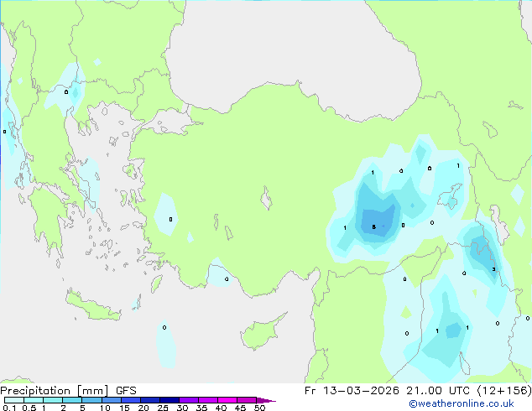Choose the 20–25 mm legend color swatch
This screenshot has width=532, height=411.
pos(150,400)
